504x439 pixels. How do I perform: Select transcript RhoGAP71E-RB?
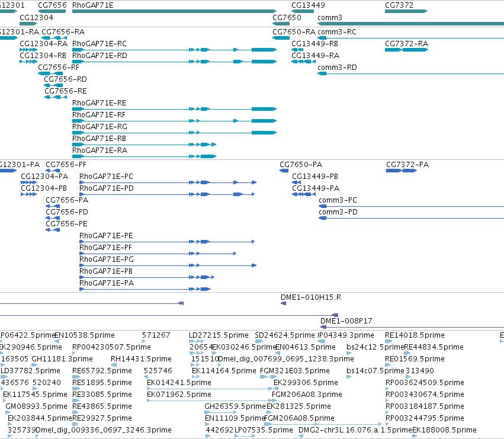144,145
